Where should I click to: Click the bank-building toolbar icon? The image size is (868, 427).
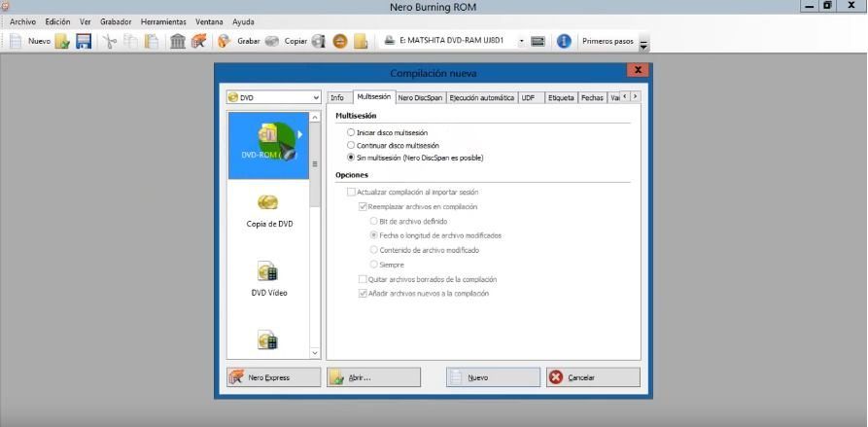coord(178,42)
